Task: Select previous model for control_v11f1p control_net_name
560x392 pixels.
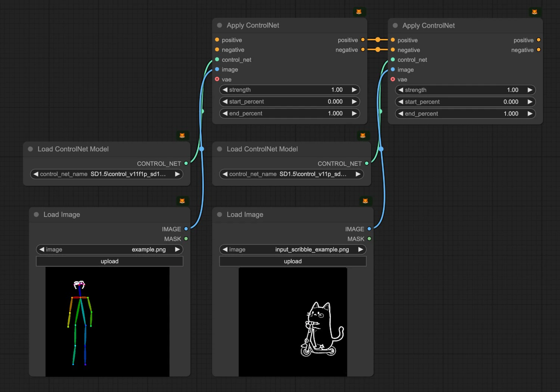Action: (36, 174)
